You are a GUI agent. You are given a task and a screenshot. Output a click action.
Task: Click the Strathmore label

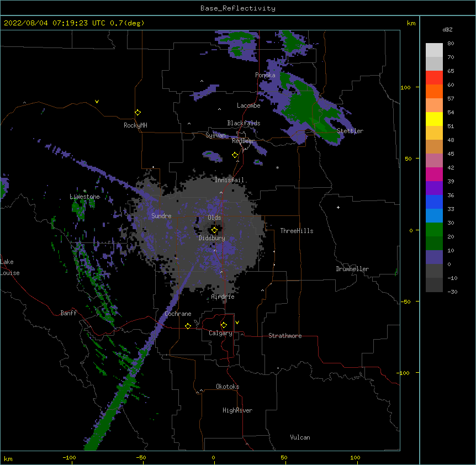click(285, 336)
